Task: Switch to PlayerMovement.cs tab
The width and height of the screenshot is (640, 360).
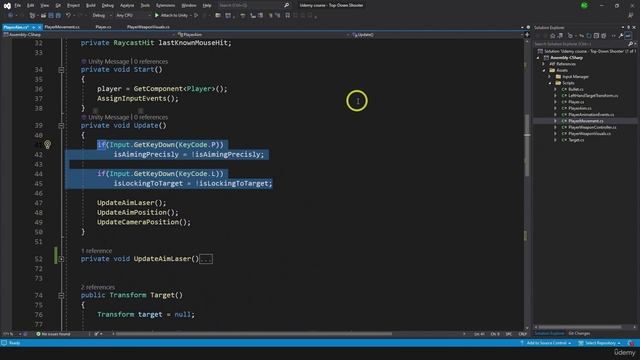Action: pos(62,27)
